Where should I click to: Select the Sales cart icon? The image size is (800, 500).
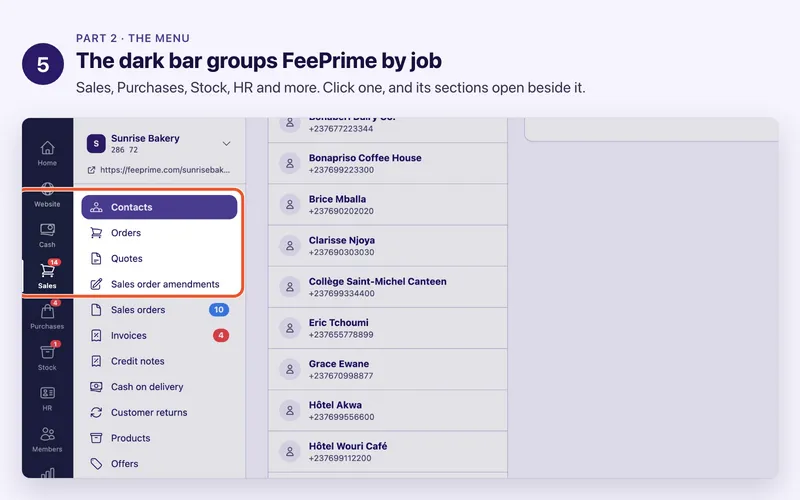coord(47,270)
